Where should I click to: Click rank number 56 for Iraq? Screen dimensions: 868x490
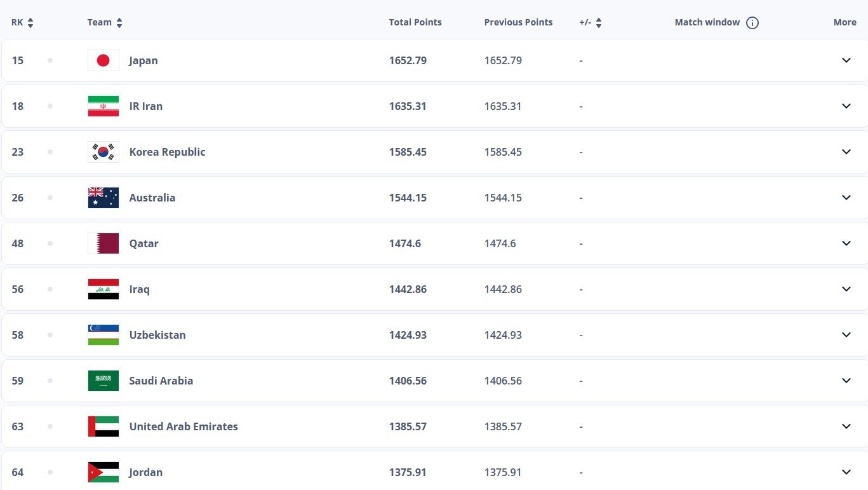click(x=18, y=289)
